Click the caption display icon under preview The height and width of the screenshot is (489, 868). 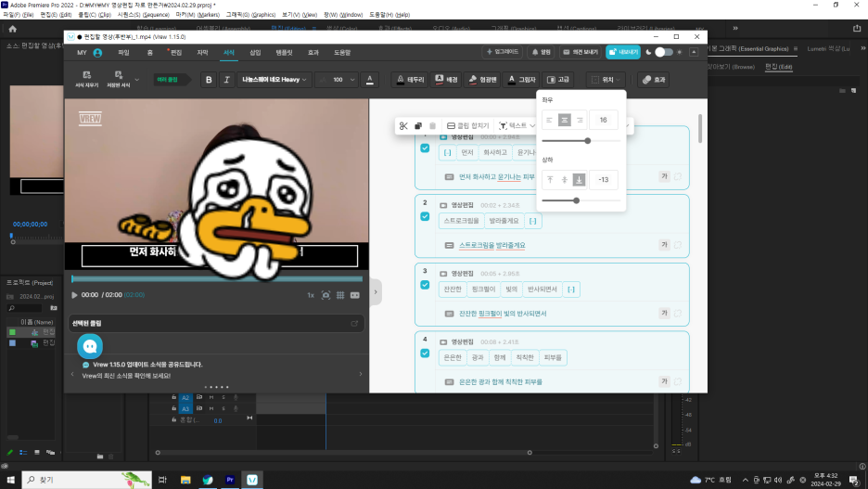(355, 295)
